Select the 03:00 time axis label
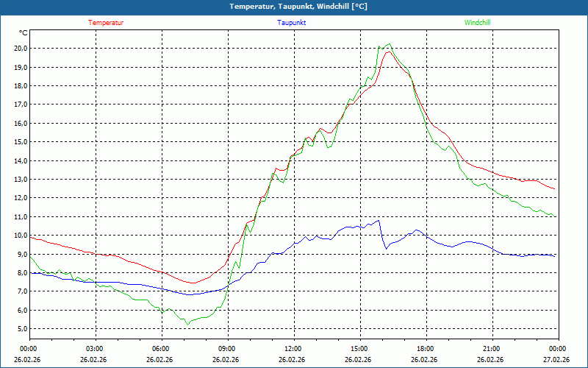This screenshot has width=588, height=368. [x=95, y=349]
